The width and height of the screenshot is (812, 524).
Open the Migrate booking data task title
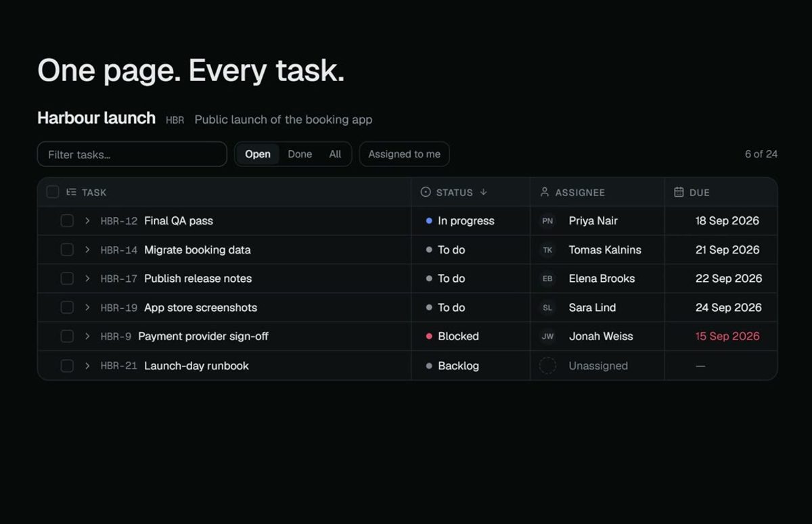coord(198,250)
